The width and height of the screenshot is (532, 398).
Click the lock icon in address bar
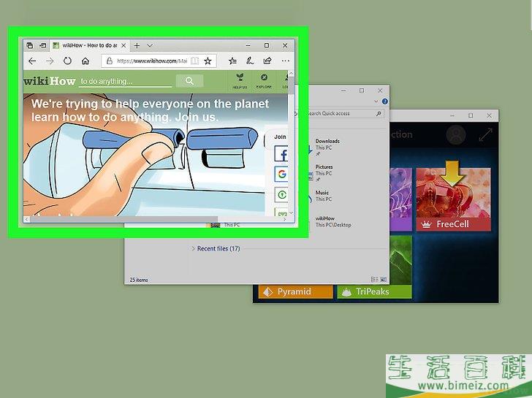[x=110, y=61]
